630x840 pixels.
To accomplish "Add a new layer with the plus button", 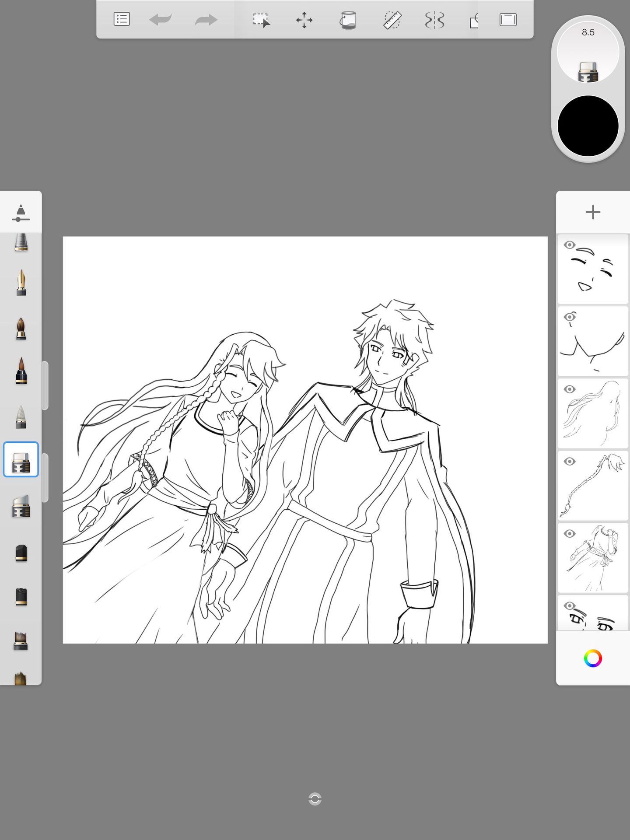I will pos(593,212).
